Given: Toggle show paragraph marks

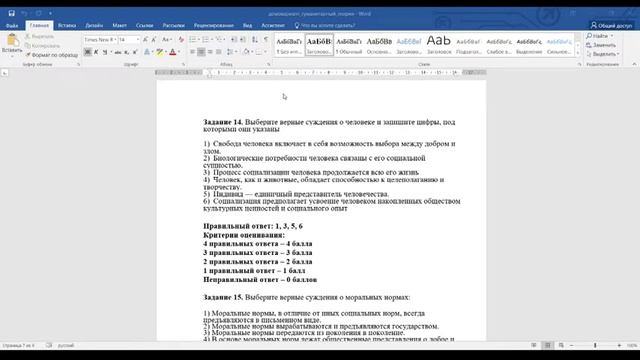Looking at the screenshot, I should click(x=266, y=40).
